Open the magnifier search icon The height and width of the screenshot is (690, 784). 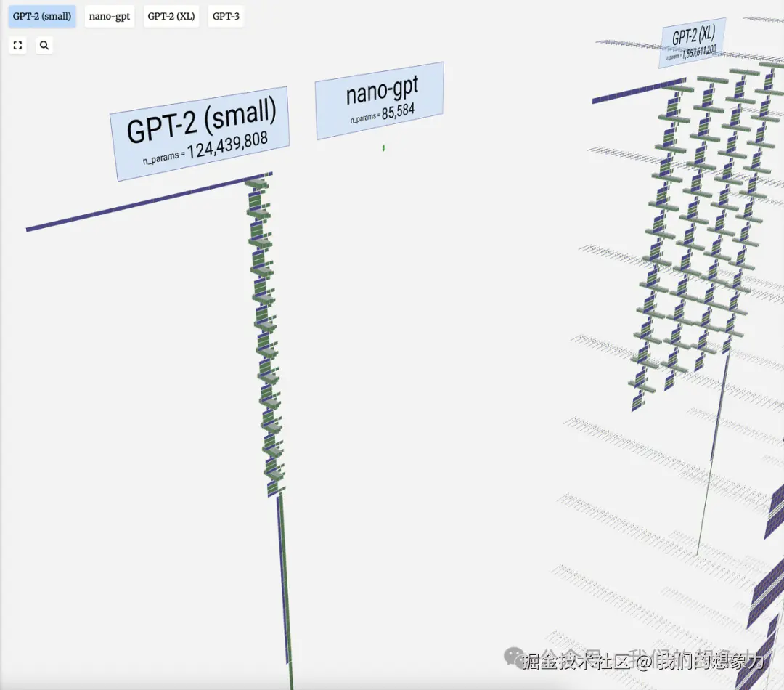coord(44,46)
